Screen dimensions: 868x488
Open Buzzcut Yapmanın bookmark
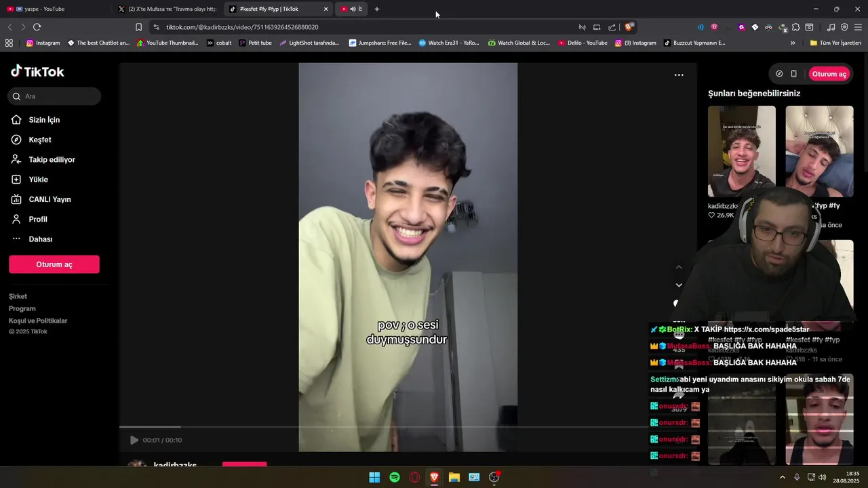point(694,43)
